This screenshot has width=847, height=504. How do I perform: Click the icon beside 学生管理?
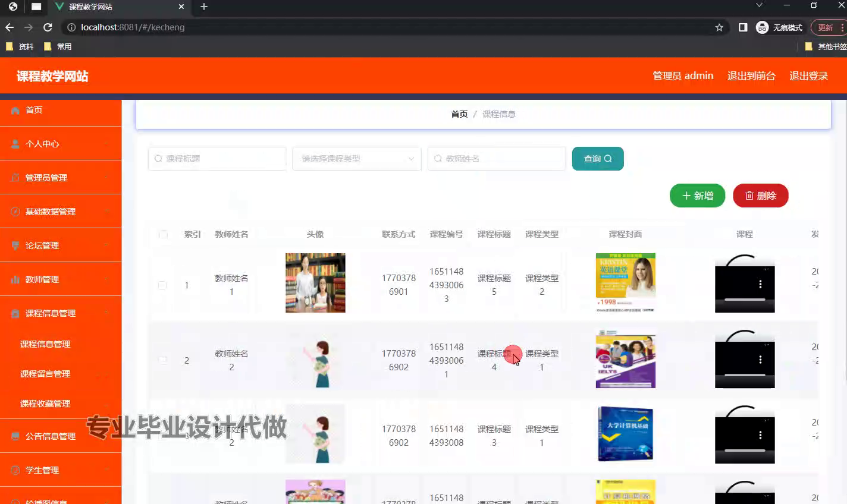(15, 470)
